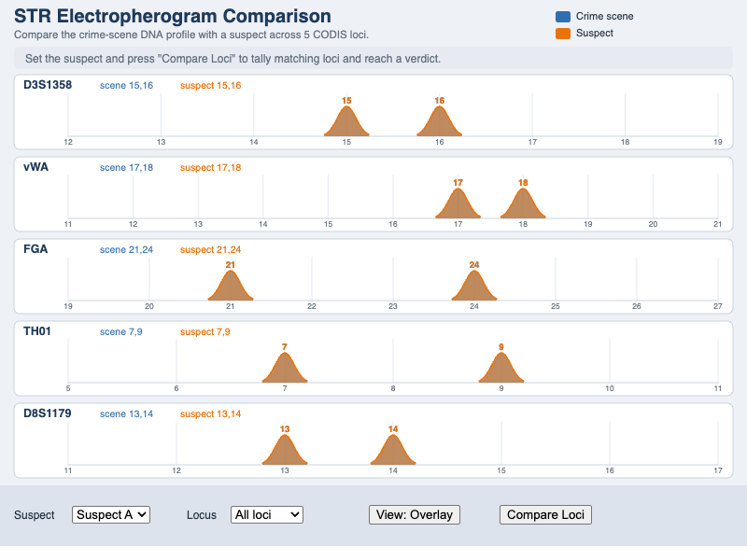This screenshot has height=560, width=747.
Task: Click the Compare Loci button
Action: 545,515
